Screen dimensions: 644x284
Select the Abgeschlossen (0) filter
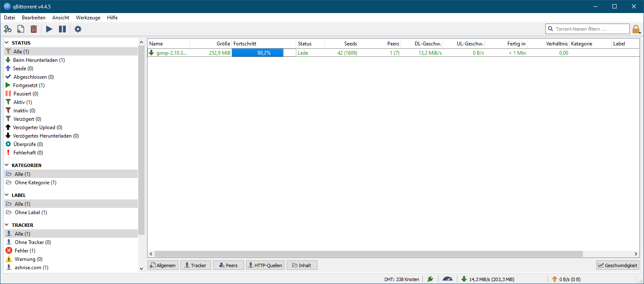click(71, 77)
